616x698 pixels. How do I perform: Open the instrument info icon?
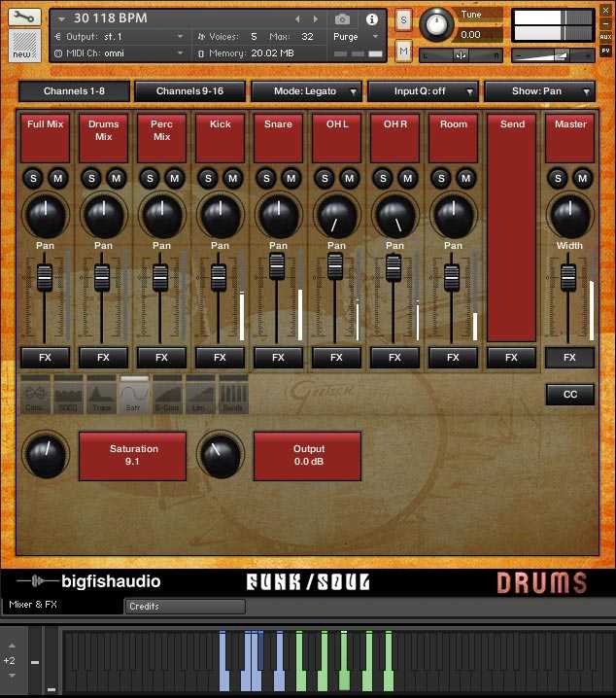click(x=372, y=19)
